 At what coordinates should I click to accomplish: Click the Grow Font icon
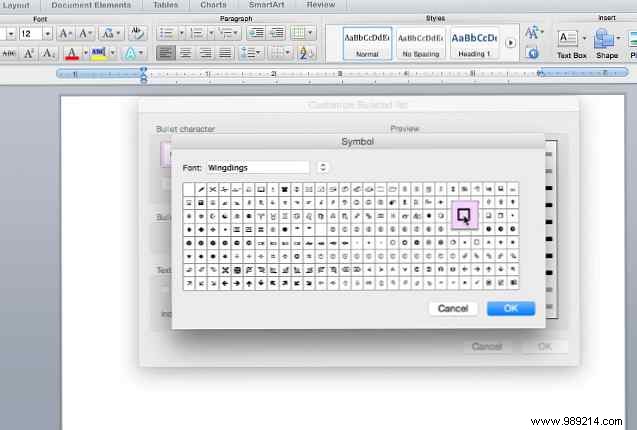tap(65, 33)
